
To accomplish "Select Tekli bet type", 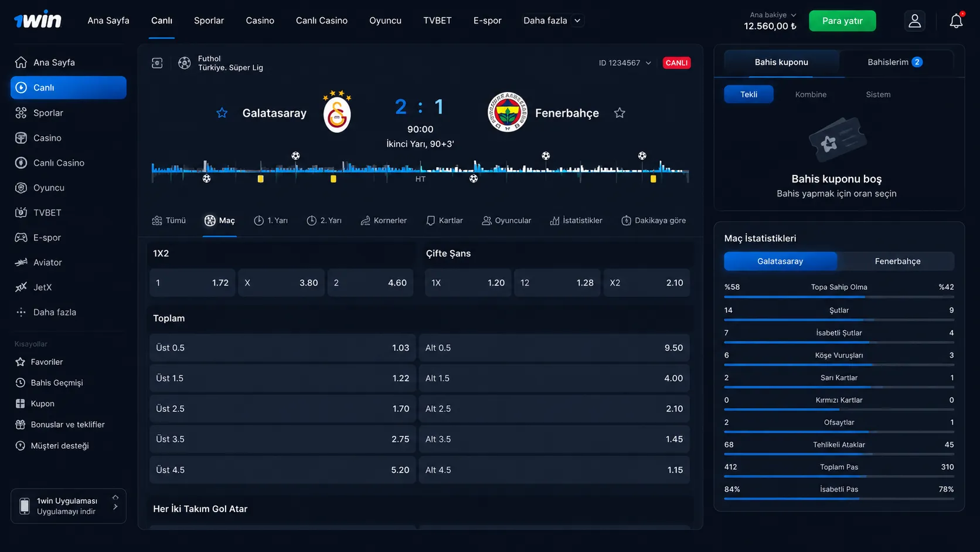I will (748, 94).
